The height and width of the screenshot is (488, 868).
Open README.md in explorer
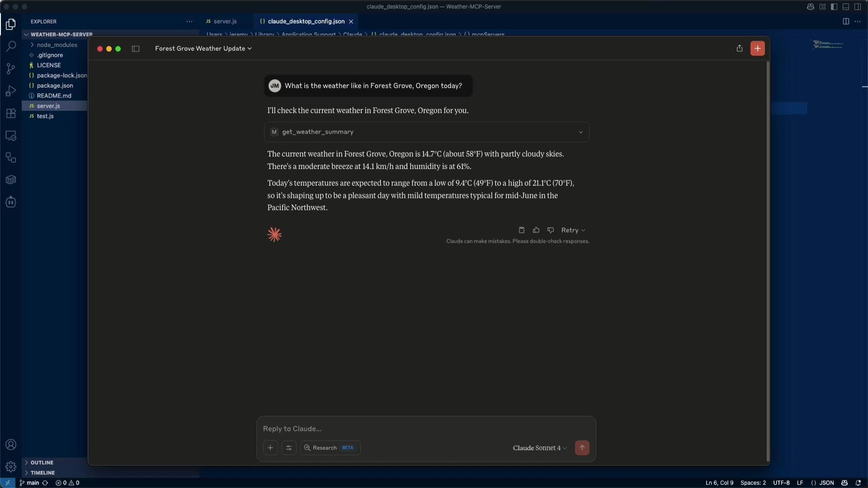[54, 96]
